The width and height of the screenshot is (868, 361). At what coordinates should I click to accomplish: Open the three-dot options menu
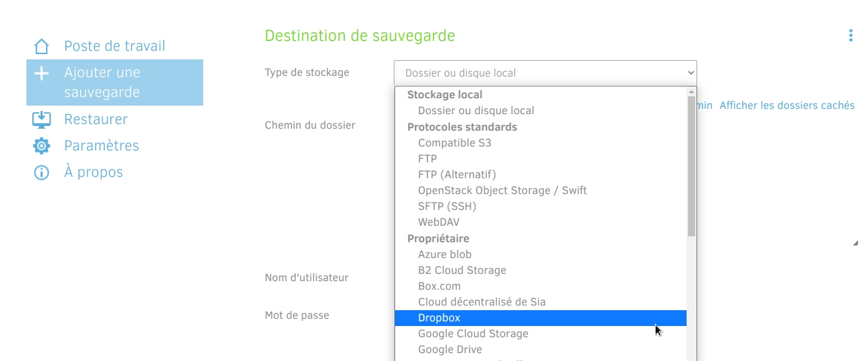(850, 36)
